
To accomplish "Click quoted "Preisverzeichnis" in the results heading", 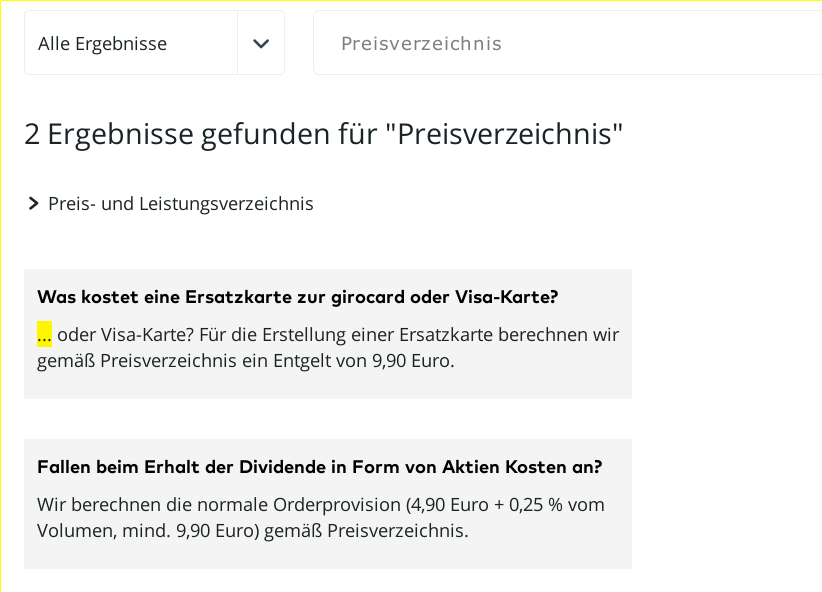I will 503,134.
